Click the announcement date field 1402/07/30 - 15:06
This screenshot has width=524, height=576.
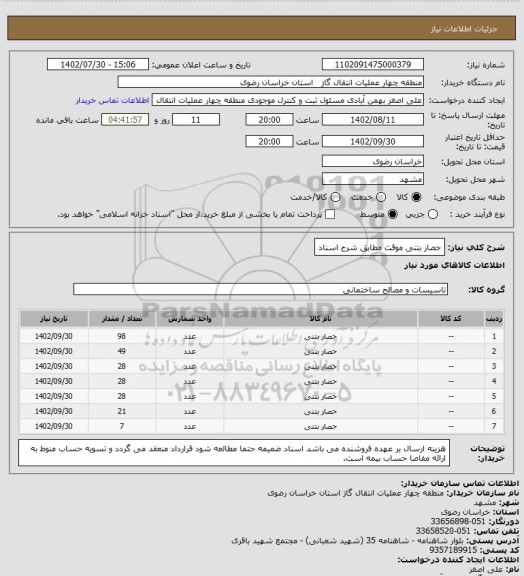coord(98,64)
